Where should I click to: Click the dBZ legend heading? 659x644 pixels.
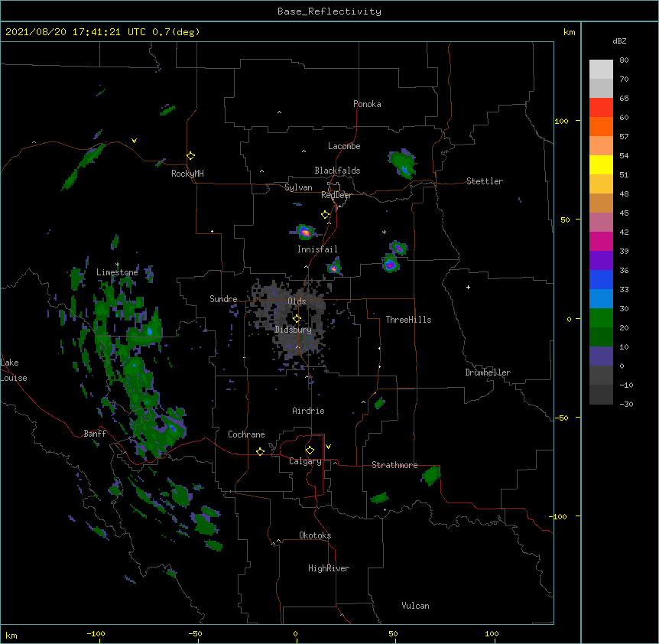(619, 41)
